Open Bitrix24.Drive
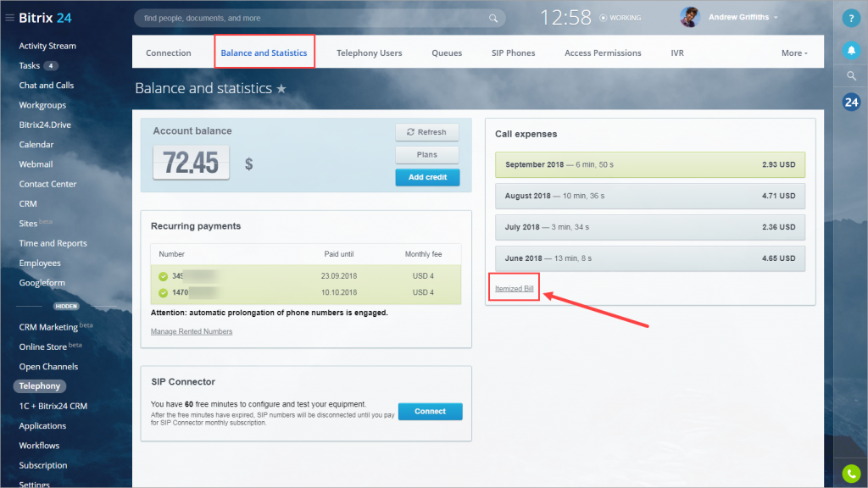 click(x=45, y=125)
